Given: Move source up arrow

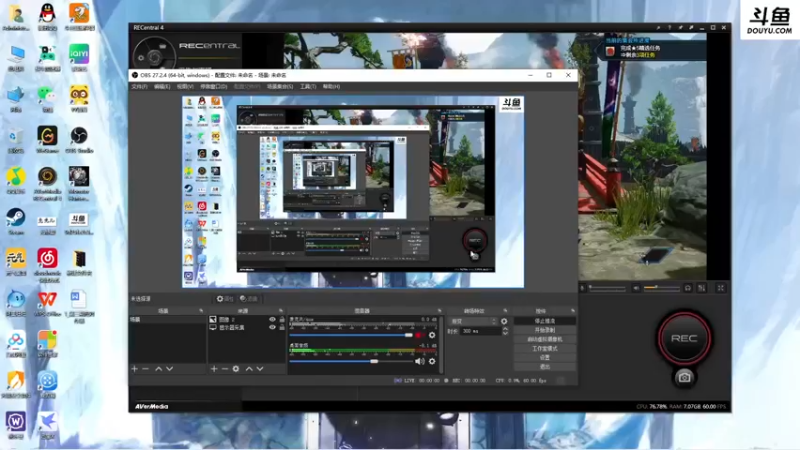Looking at the screenshot, I should pyautogui.click(x=249, y=368).
